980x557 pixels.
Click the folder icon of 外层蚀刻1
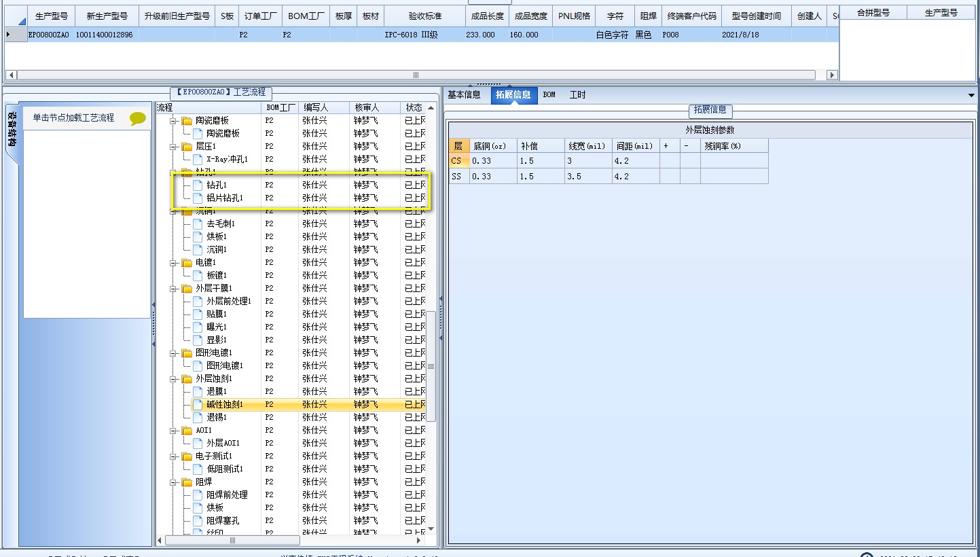tap(187, 378)
